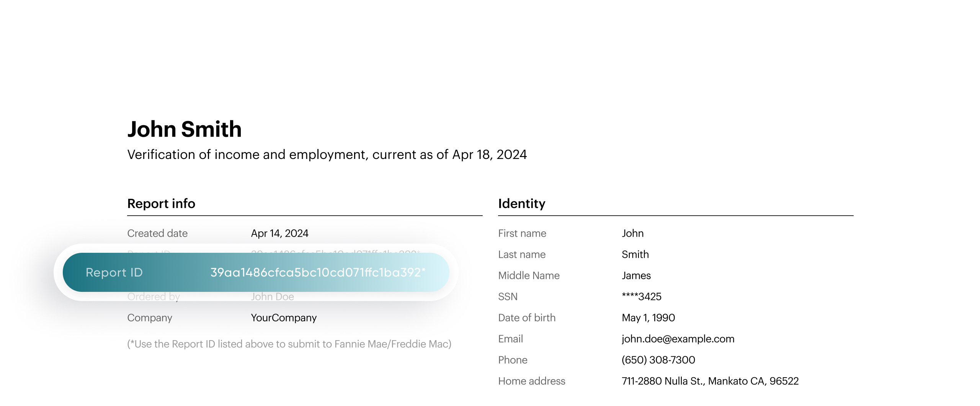Click the address 711-2880 Nulla St., Mankato
The width and height of the screenshot is (980, 406).
710,381
